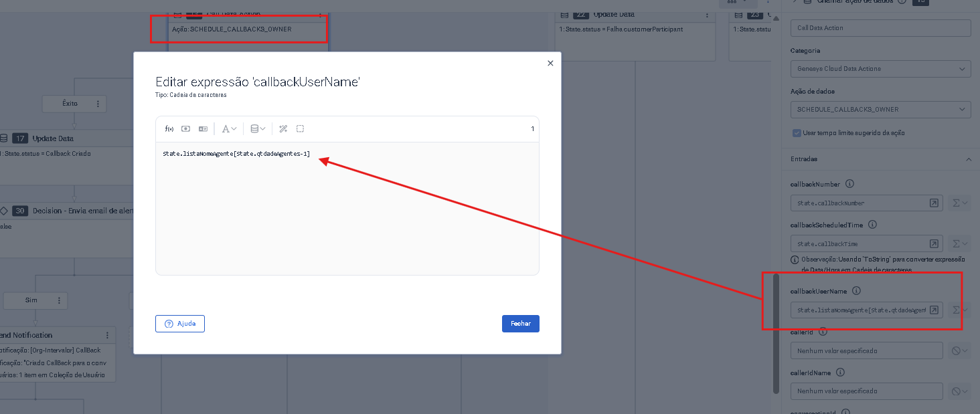Click the Call Data Action name field

(x=880, y=28)
